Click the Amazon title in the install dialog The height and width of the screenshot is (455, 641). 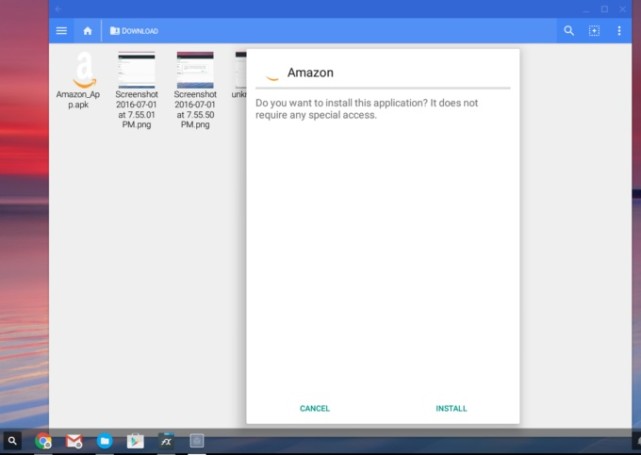(310, 72)
